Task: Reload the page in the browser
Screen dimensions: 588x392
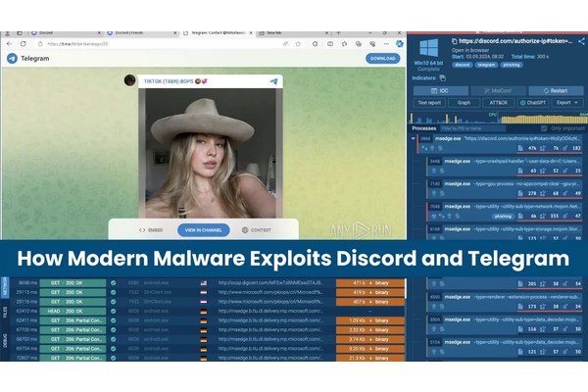Action: tap(24, 44)
